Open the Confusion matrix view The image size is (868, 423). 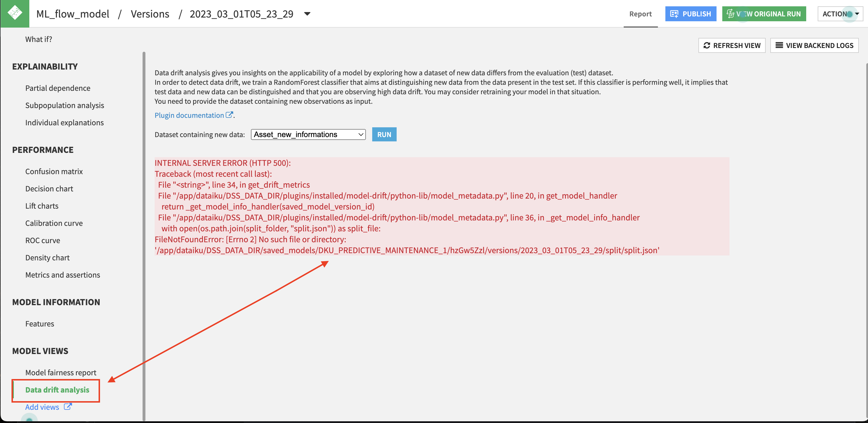[x=54, y=172]
